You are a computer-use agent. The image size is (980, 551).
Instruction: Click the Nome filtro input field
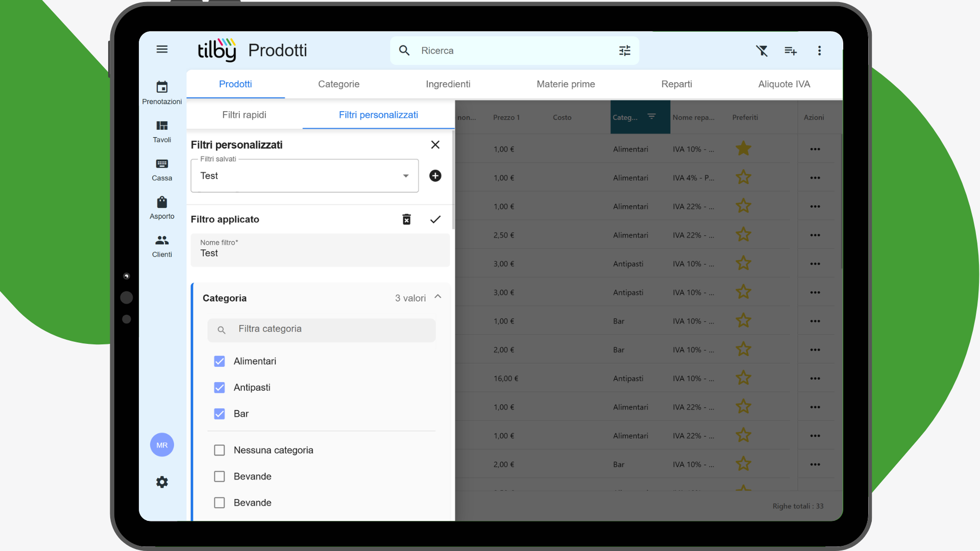click(x=320, y=250)
